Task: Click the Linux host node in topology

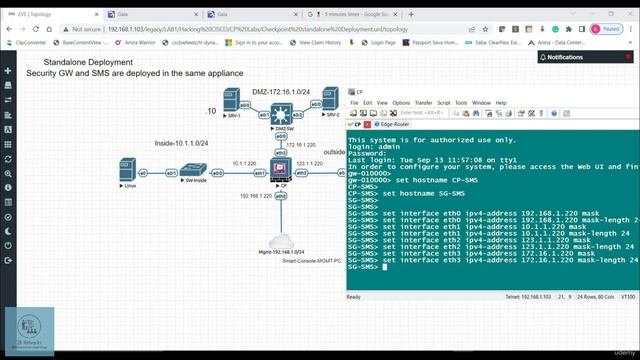Action: (127, 170)
